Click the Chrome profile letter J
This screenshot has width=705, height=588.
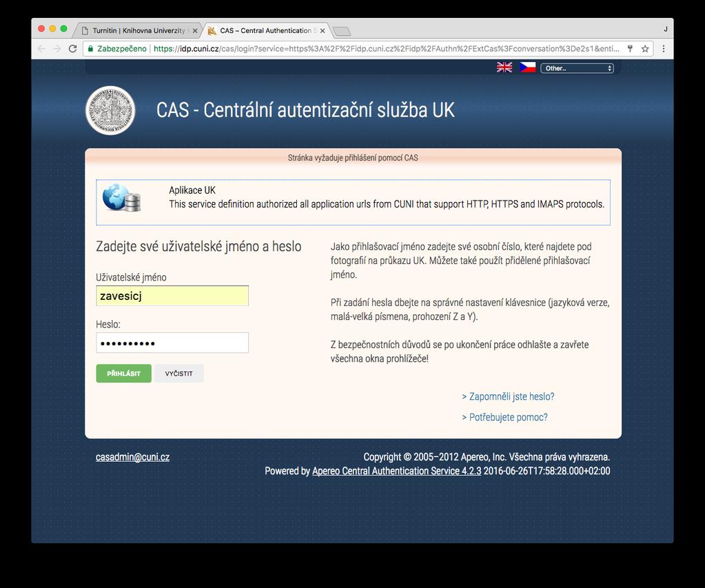click(666, 29)
